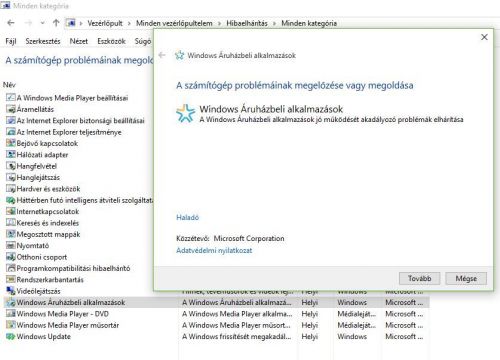Image resolution: width=500 pixels, height=360 pixels.
Task: Select the Rendszerkarbantartás list item
Action: (x=50, y=279)
